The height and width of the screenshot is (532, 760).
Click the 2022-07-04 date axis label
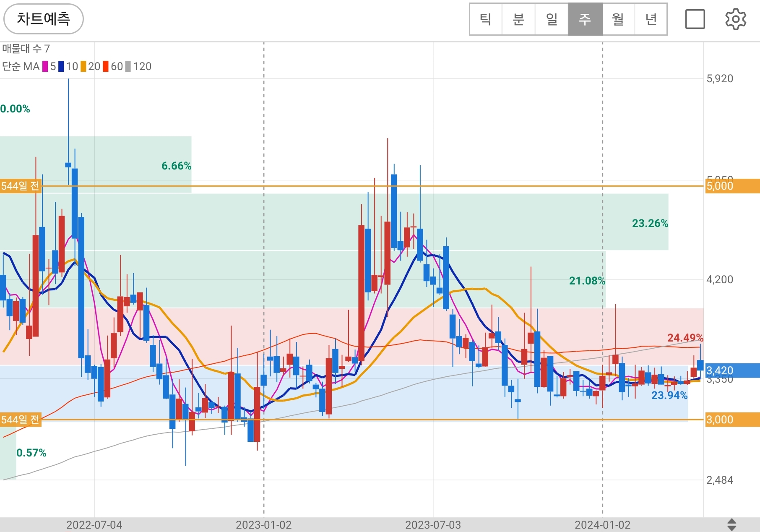tap(94, 525)
